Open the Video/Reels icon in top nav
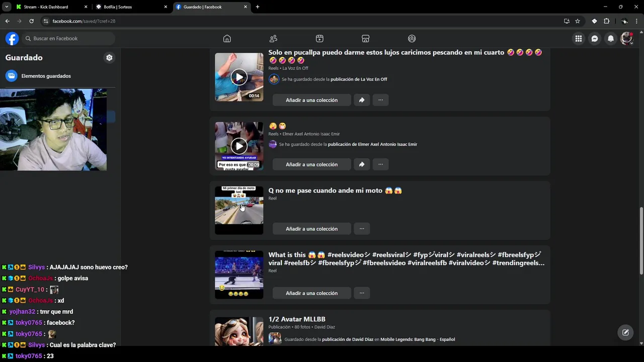644x362 pixels. click(x=319, y=39)
